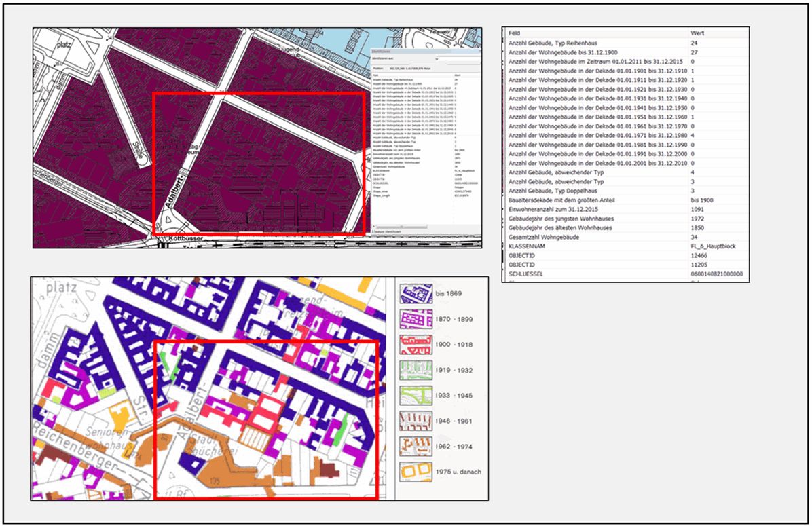
Task: Select the value '0600140821000000'
Action: click(717, 274)
